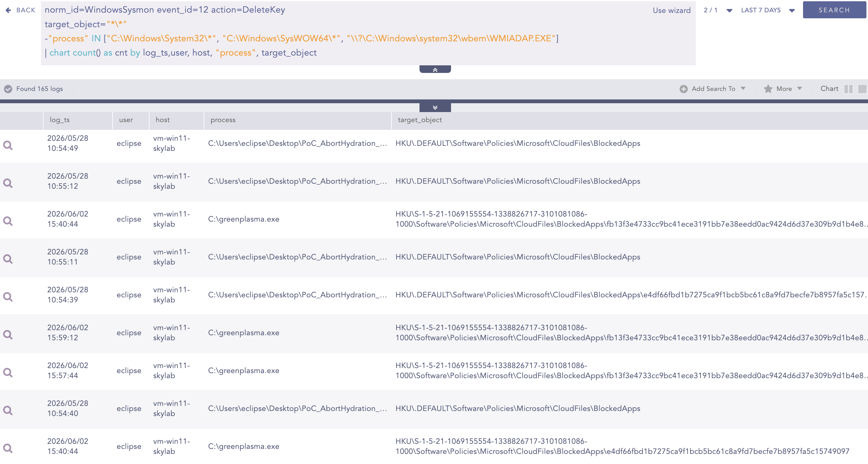The height and width of the screenshot is (464, 868).
Task: Click target object in last 15:40:44 row
Action: pos(622,446)
